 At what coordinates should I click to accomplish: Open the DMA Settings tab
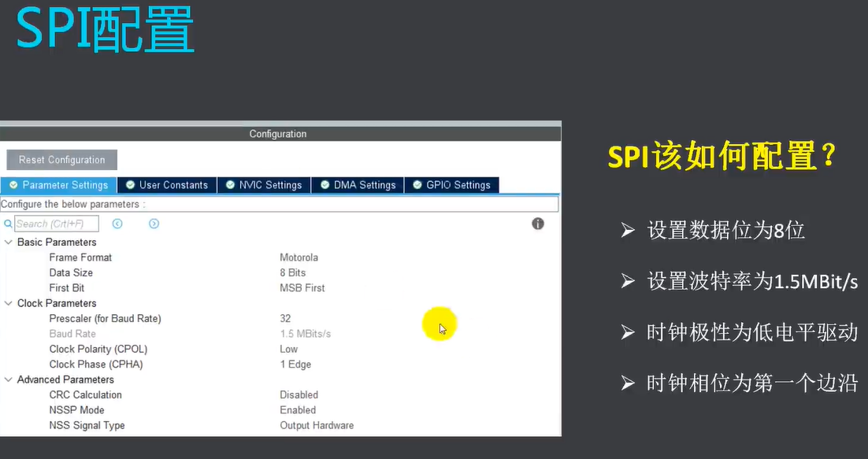click(x=358, y=185)
